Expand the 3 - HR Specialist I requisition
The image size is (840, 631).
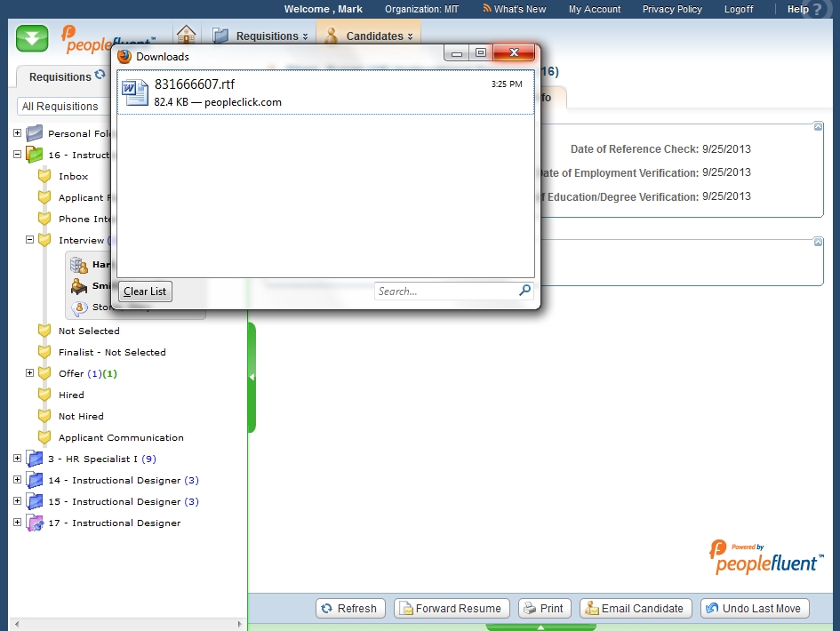coord(17,459)
